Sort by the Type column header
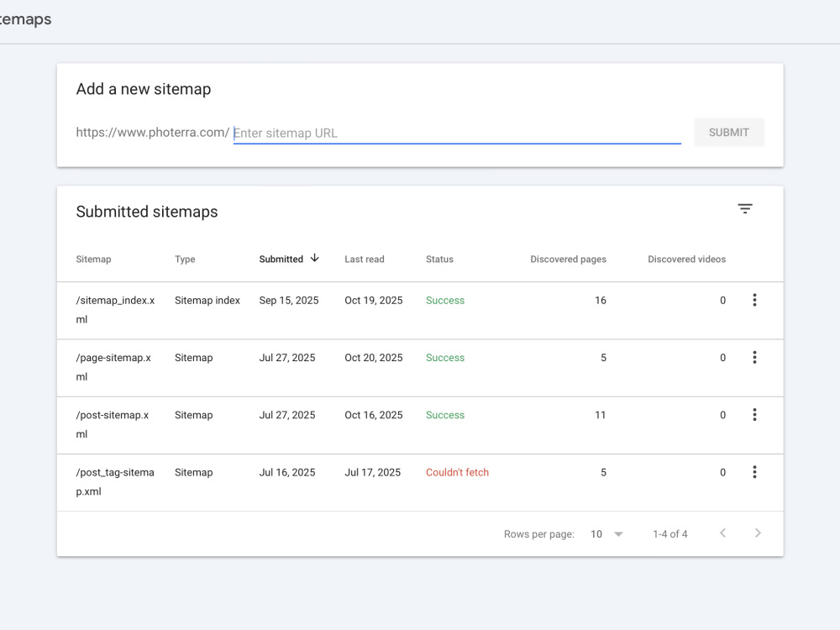Image resolution: width=840 pixels, height=630 pixels. [185, 260]
